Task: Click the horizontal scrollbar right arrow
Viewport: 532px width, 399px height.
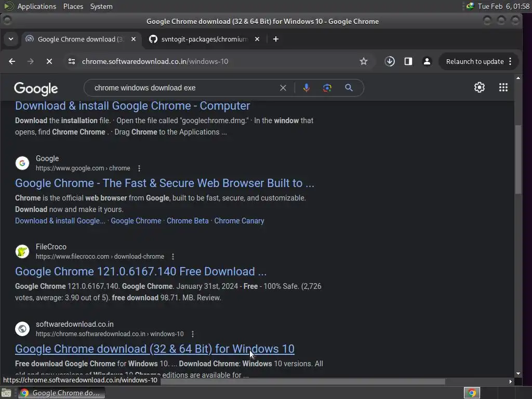Action: click(511, 381)
